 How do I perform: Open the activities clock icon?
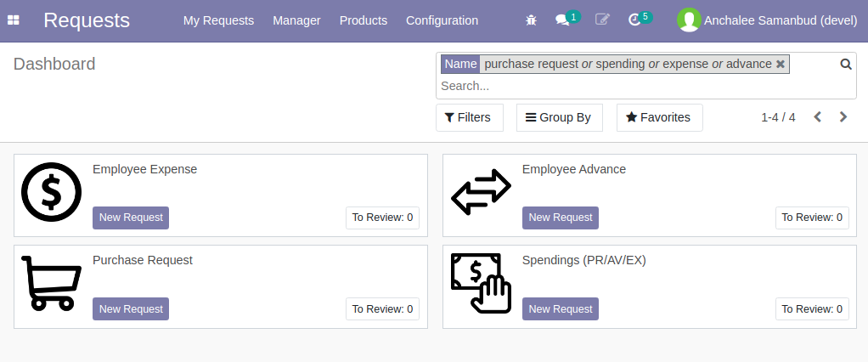click(634, 20)
